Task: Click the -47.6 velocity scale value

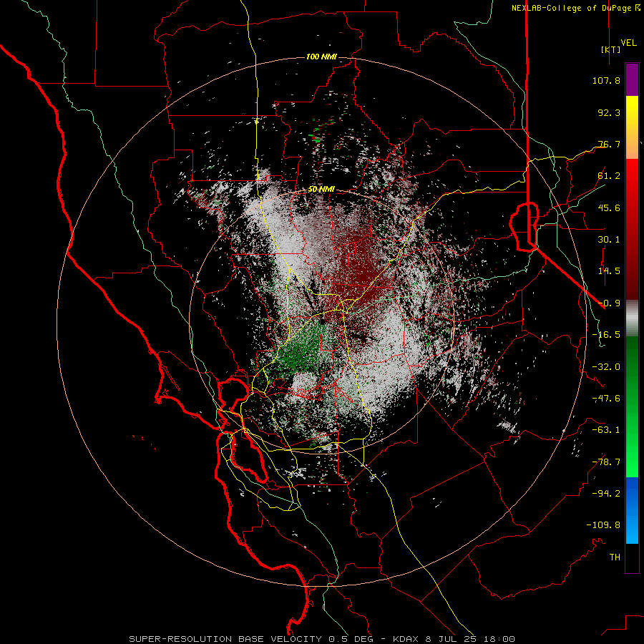Action: pos(606,399)
